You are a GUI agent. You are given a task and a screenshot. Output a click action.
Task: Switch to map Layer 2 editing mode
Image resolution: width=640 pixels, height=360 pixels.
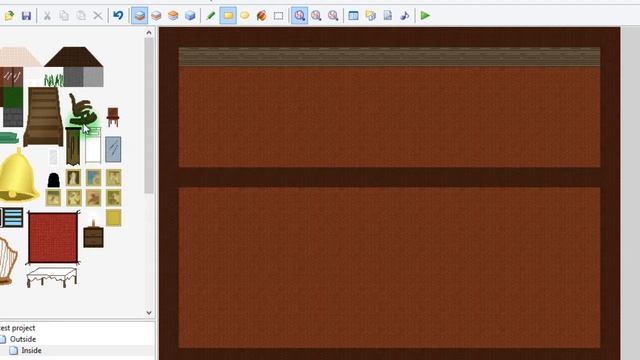[156, 16]
